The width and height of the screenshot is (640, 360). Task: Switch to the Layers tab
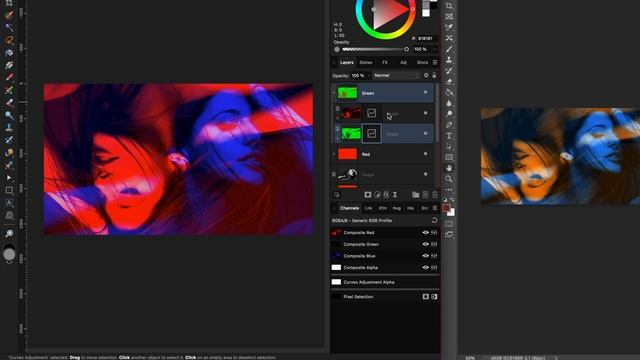coord(347,62)
